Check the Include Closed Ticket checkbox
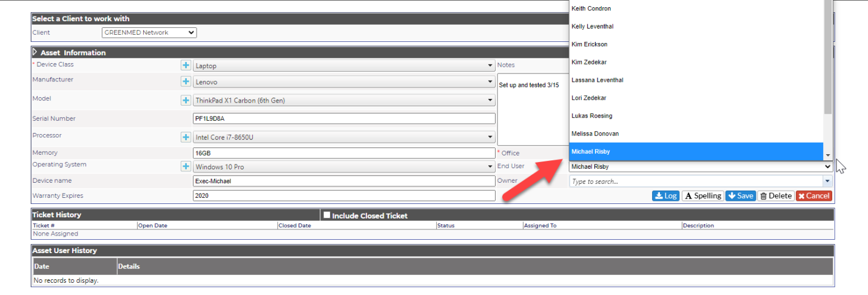The width and height of the screenshot is (868, 295). point(327,215)
